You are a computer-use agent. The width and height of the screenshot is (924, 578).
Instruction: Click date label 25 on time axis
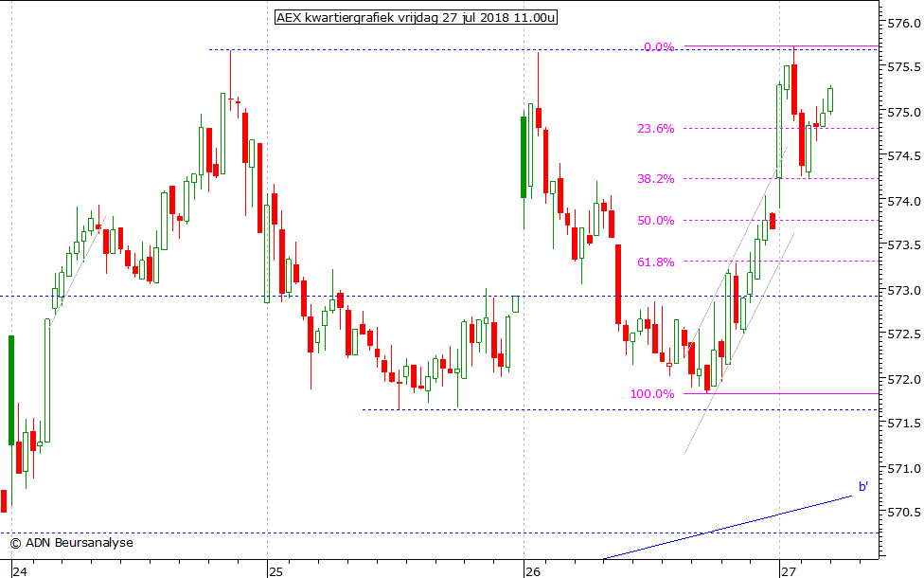(275, 571)
